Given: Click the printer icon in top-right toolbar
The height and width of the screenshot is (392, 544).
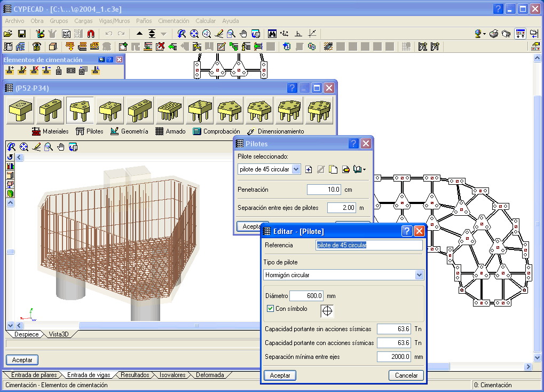Looking at the screenshot, I should point(494,34).
